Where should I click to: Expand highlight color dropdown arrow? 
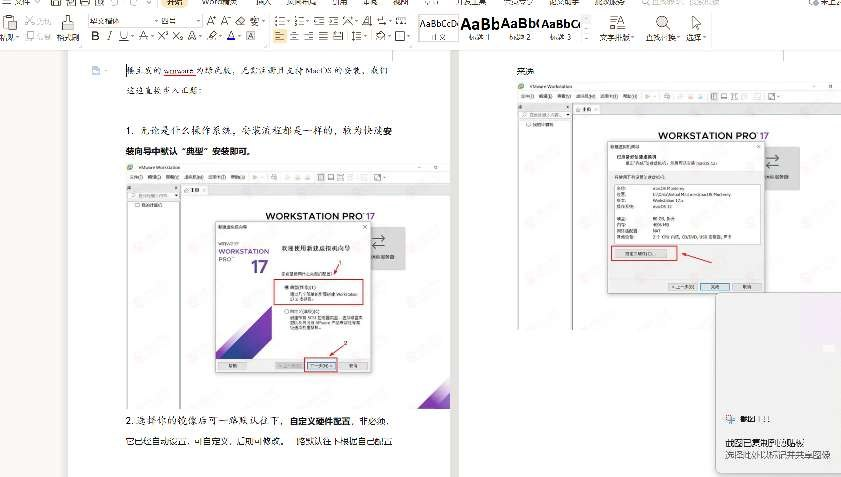click(x=221, y=36)
